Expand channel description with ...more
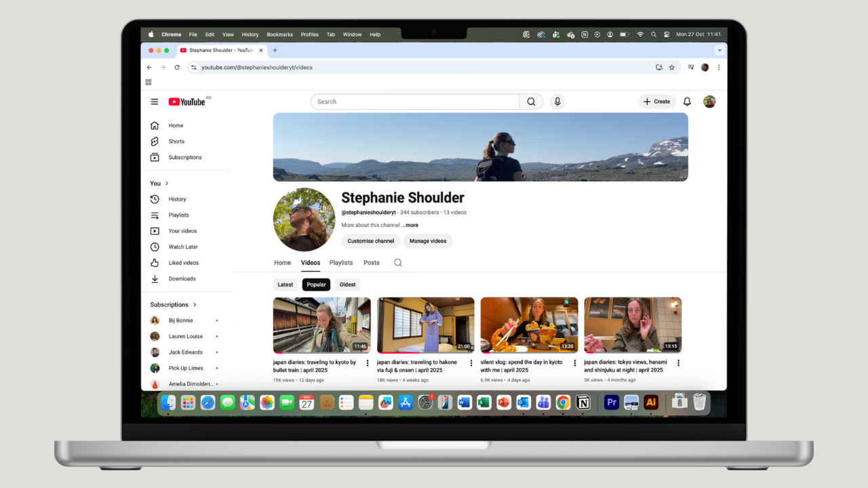Image resolution: width=868 pixels, height=488 pixels. [x=410, y=225]
